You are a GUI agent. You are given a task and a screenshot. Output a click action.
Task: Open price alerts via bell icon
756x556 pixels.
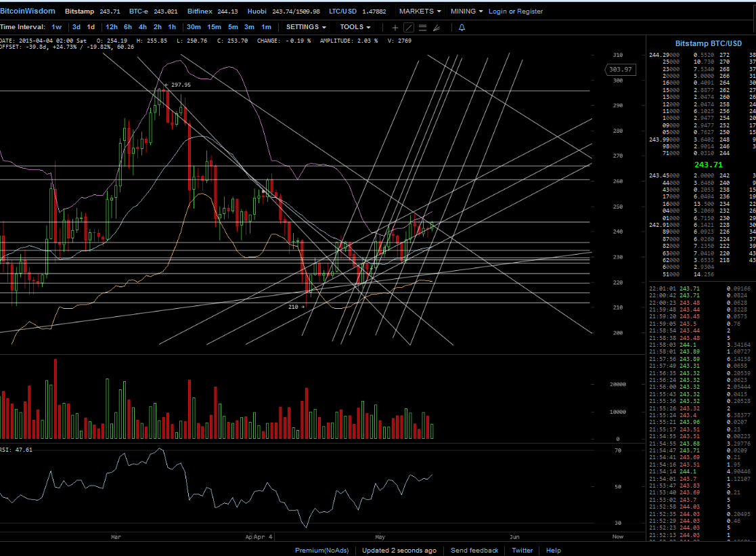pos(462,28)
